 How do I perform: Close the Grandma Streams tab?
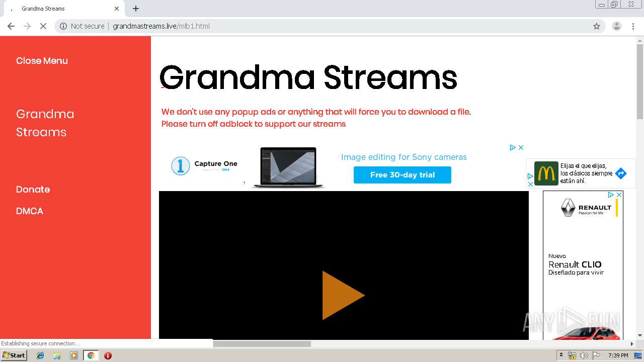[117, 9]
